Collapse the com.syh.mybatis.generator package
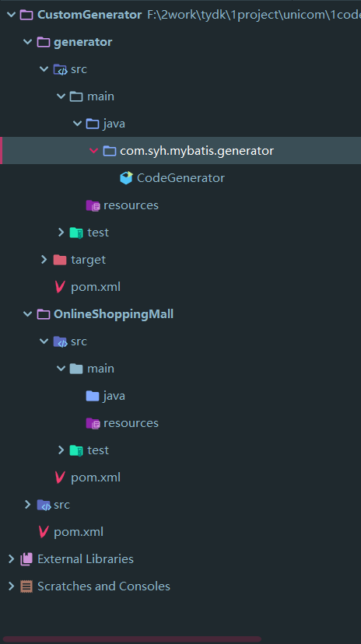Screen dimensions: 361x644 coord(93,151)
